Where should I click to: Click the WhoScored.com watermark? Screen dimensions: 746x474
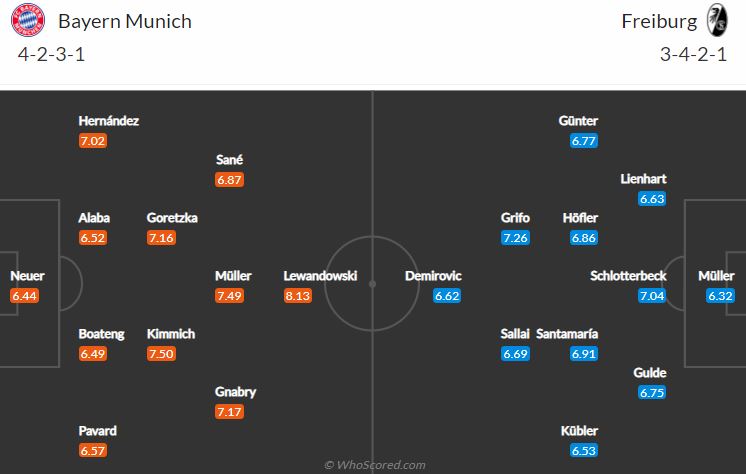coord(375,465)
